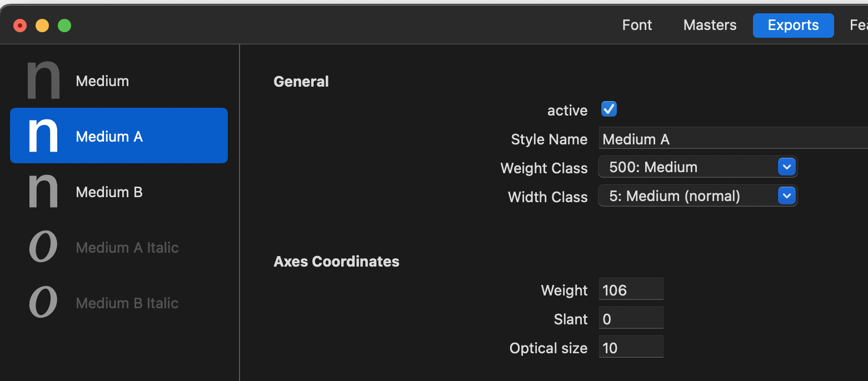Click the Medium instance 'n' preview icon
Image resolution: width=868 pixels, height=381 pixels.
43,81
